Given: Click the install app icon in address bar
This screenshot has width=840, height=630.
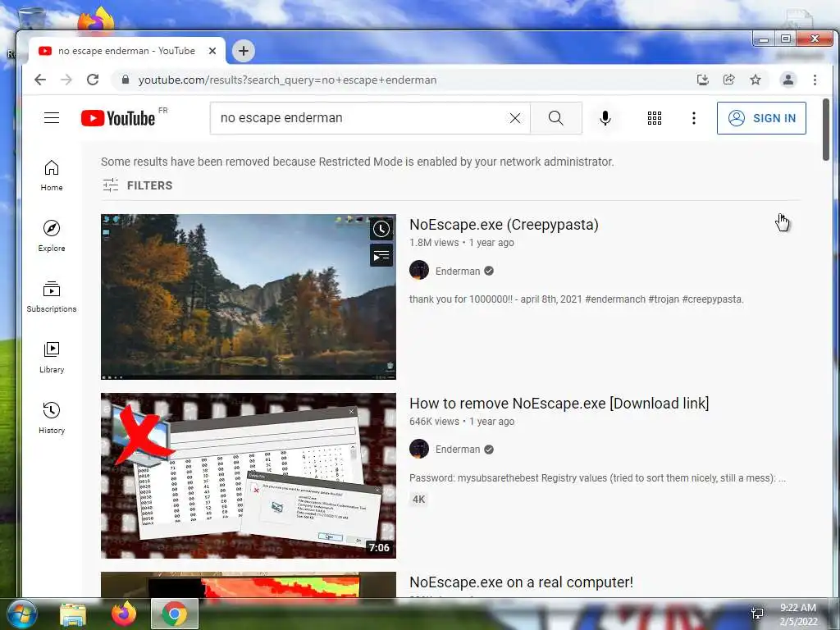Looking at the screenshot, I should point(702,80).
